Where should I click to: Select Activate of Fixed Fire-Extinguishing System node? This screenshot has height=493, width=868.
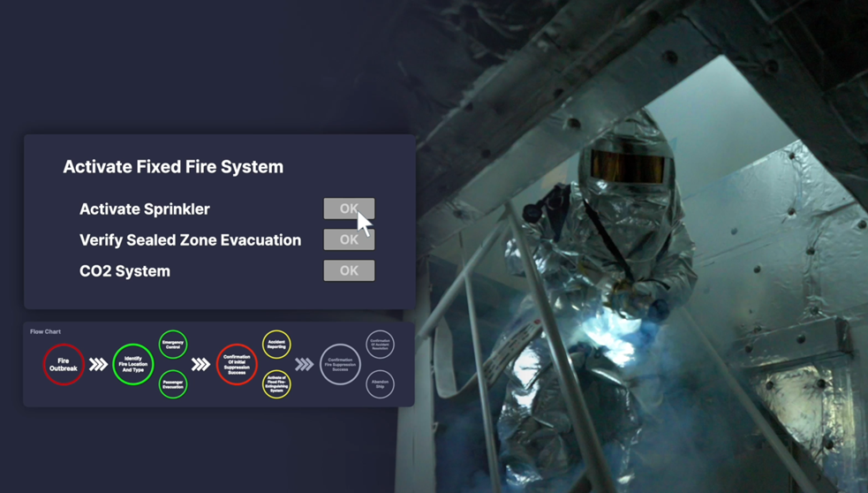(276, 384)
